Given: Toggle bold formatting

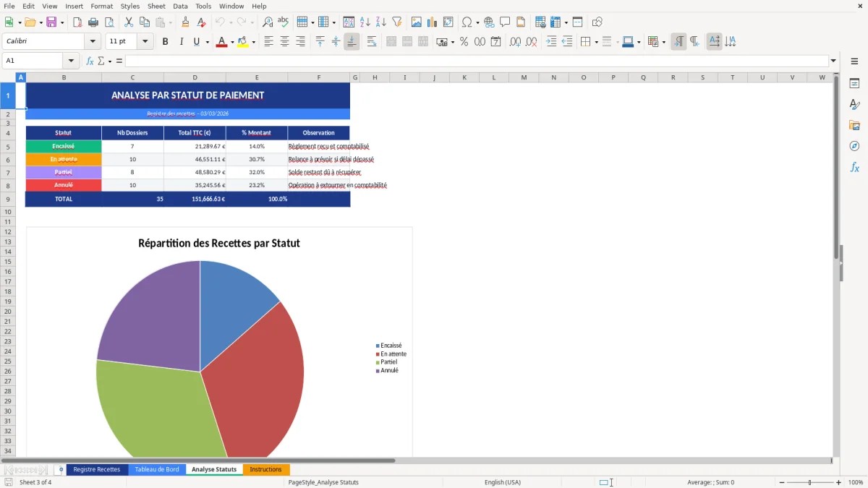Looking at the screenshot, I should (x=165, y=41).
